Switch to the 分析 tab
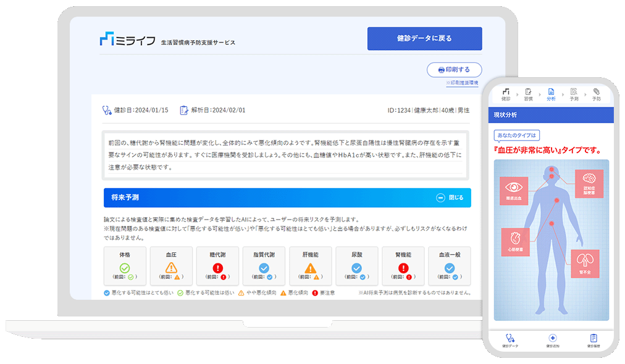 [551, 92]
